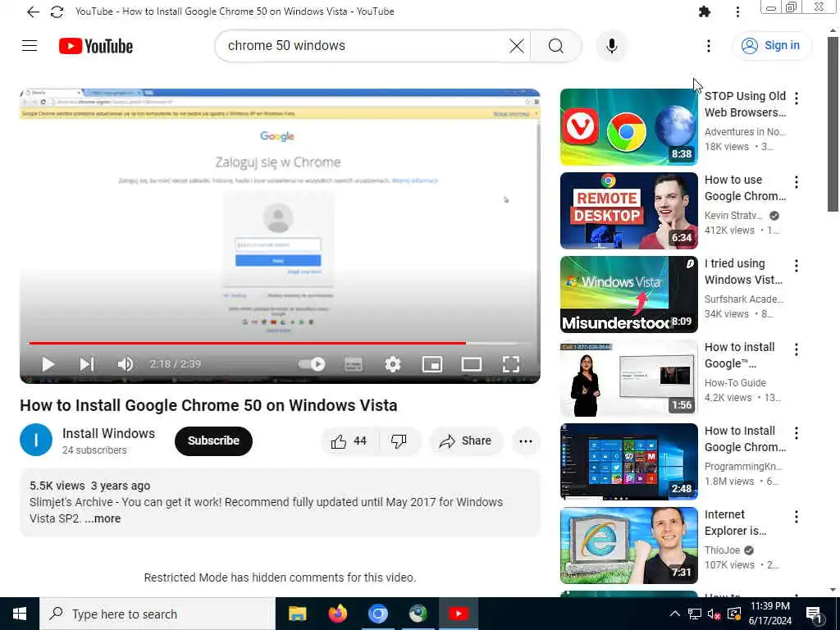Toggle theater mode in player
This screenshot has width=840, height=630.
coord(472,364)
